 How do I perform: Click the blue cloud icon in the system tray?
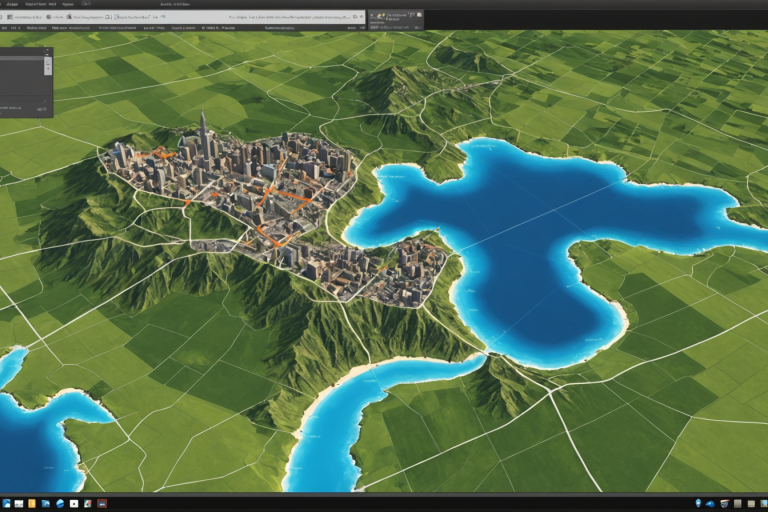(x=710, y=504)
